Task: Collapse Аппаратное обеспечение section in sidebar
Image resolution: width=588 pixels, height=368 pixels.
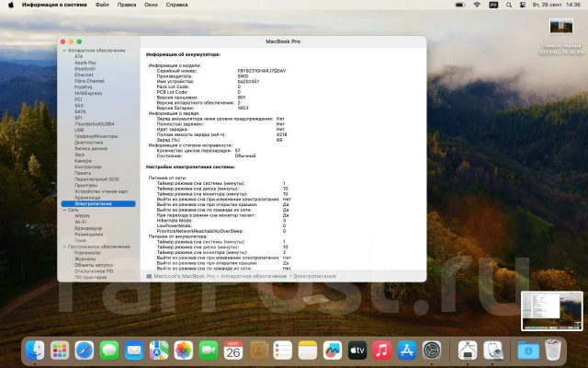Action: pyautogui.click(x=64, y=51)
